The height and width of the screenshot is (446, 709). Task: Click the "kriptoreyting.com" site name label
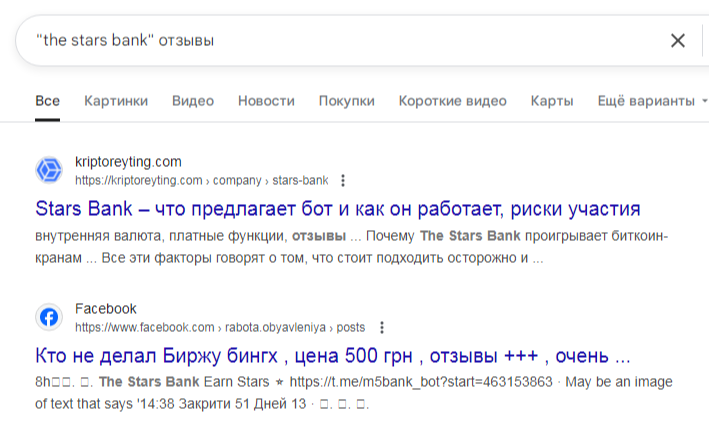[128, 162]
